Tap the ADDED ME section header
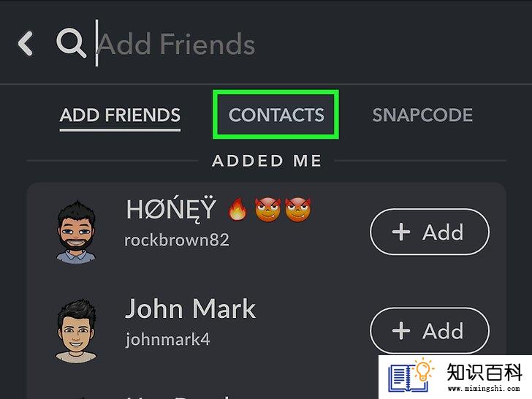The width and height of the screenshot is (532, 399). pos(267,161)
